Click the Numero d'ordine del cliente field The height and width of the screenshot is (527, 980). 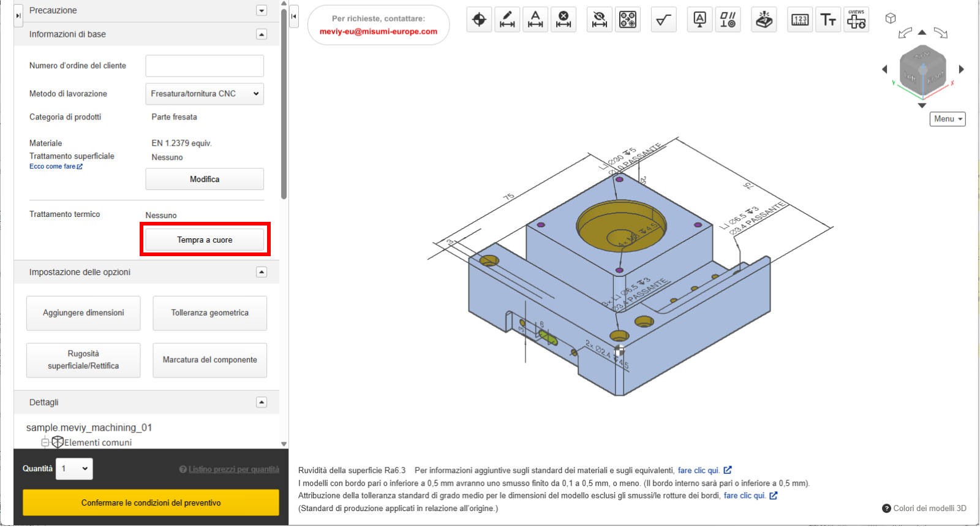point(205,66)
